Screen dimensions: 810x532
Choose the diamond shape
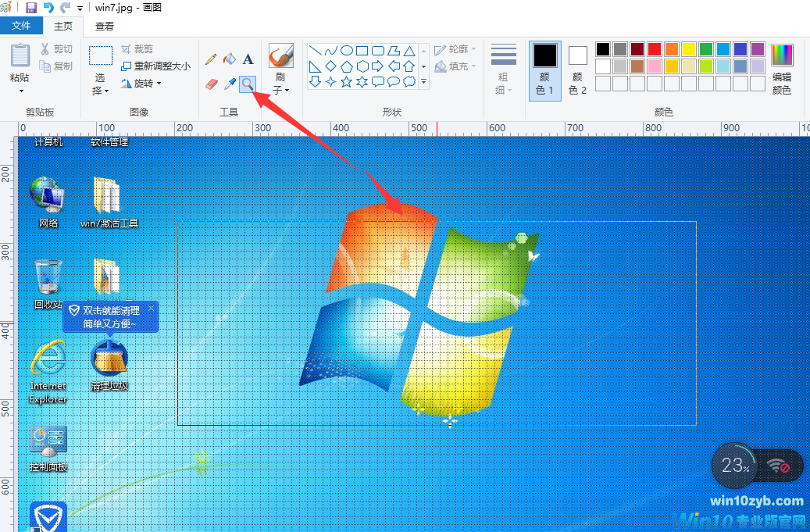[330, 66]
